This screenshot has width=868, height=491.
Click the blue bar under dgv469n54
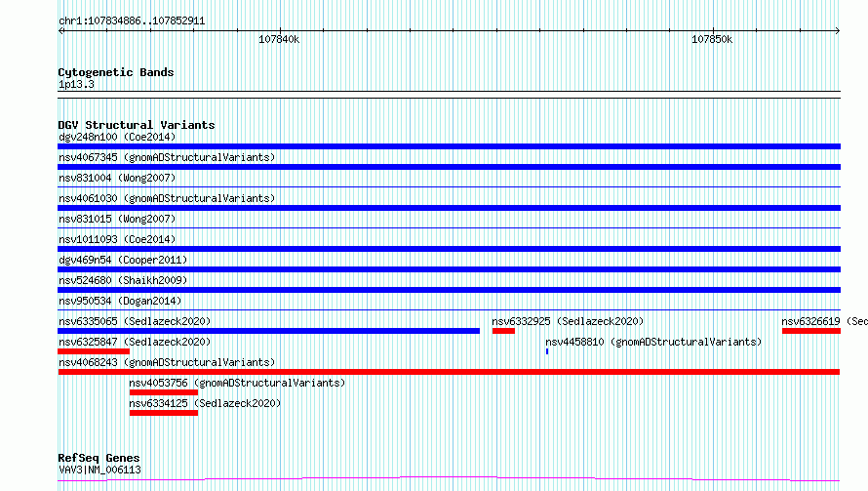pos(449,269)
